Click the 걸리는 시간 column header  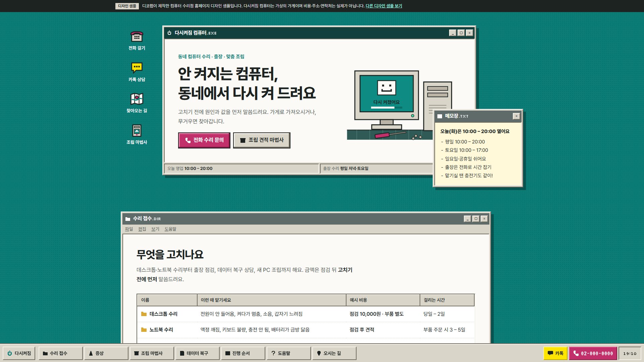[x=447, y=300]
